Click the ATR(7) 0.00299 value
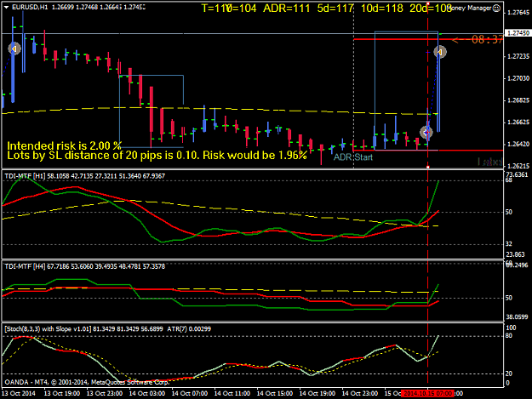The image size is (532, 399). coord(189,329)
